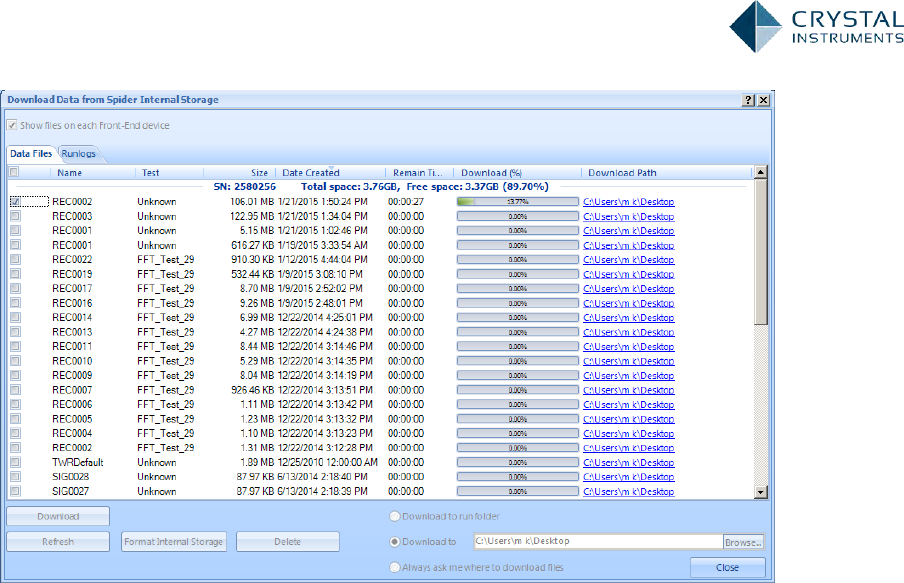Click the file list vertical scrollbar thumb
This screenshot has height=583, width=904.
point(760,251)
